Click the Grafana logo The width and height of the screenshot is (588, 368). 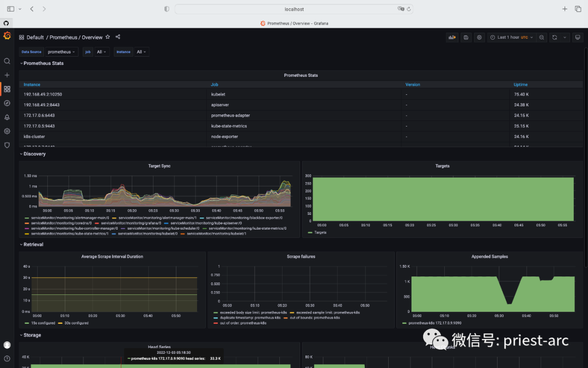pyautogui.click(x=7, y=35)
